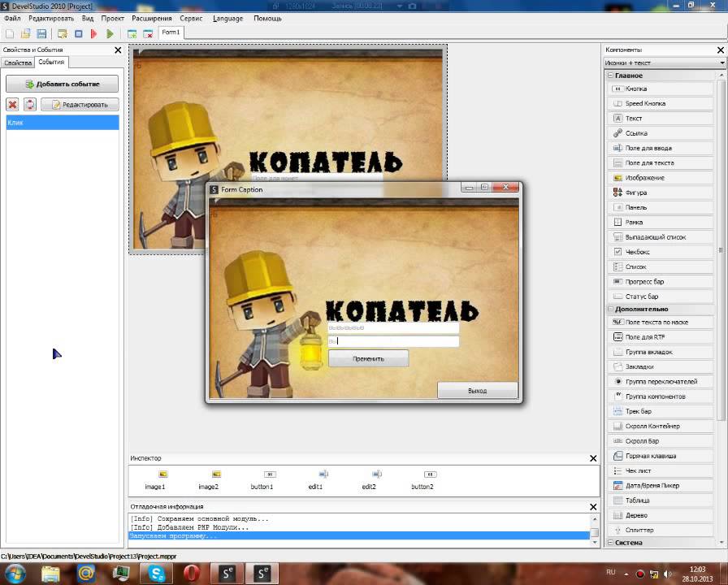Close the Отладочная информация panel

593,507
